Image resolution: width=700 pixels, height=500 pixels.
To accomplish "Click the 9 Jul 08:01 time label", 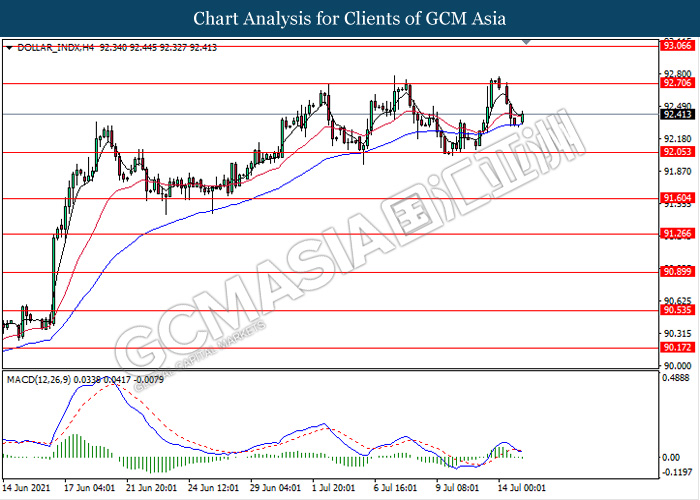I will 458,488.
